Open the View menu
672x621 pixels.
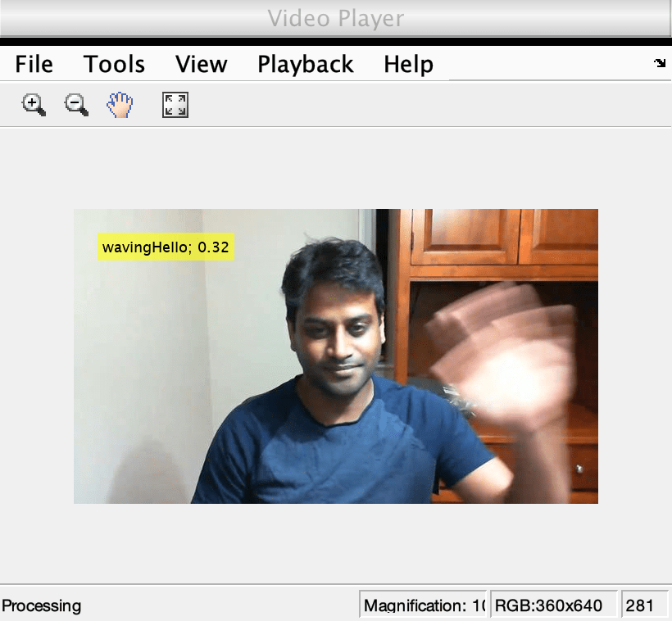pos(202,64)
